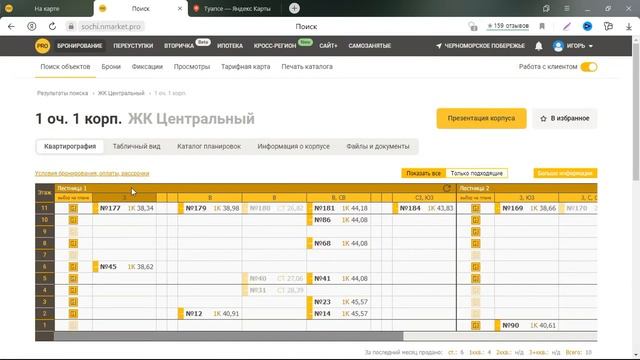Open Условия бронирования, оплаты, рассрочки link
The width and height of the screenshot is (640, 360).
[x=92, y=173]
